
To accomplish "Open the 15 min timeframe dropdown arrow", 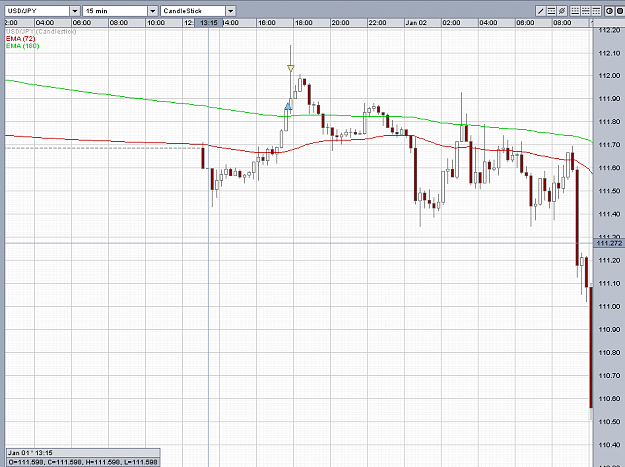I will tap(153, 11).
